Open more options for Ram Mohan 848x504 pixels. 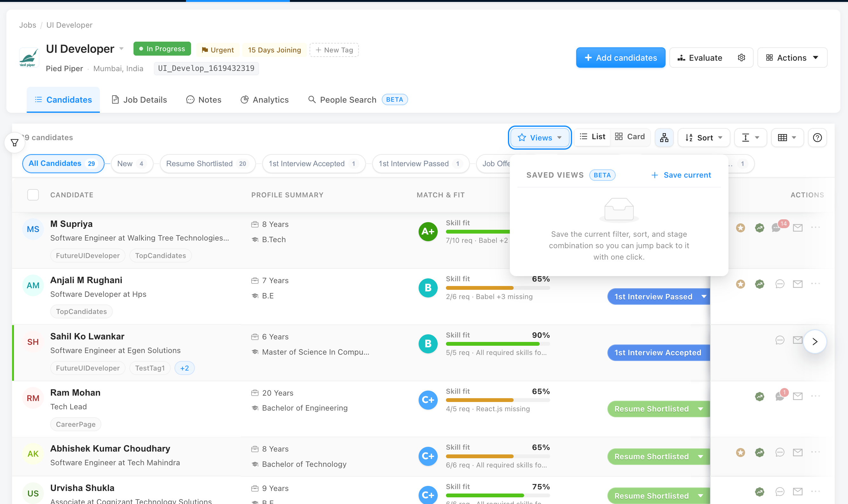tap(815, 396)
